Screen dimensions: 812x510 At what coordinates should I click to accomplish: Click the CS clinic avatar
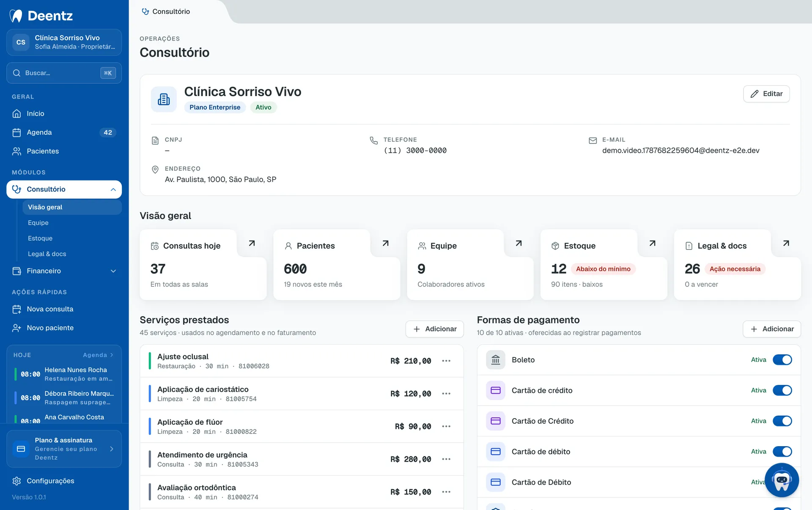click(x=21, y=42)
